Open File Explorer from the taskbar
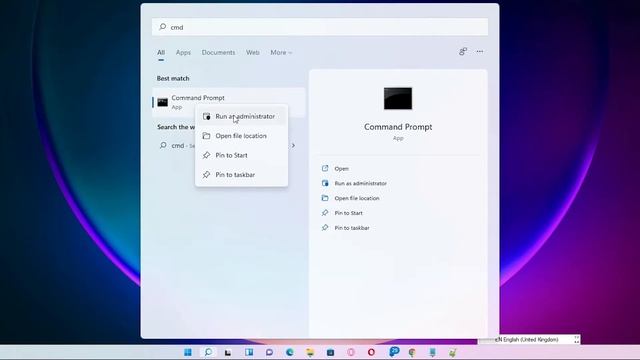 click(x=310, y=352)
